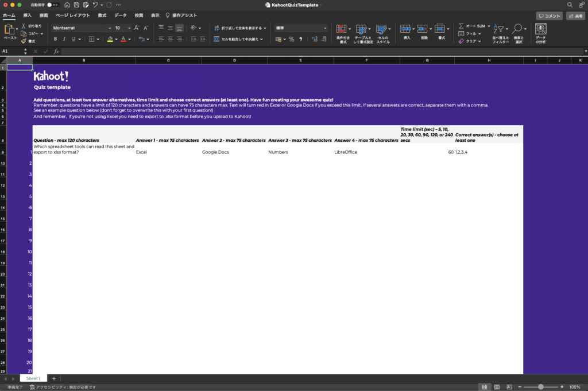Click the Format as Table icon
Viewport: 588px width, 391px height.
[x=361, y=29]
